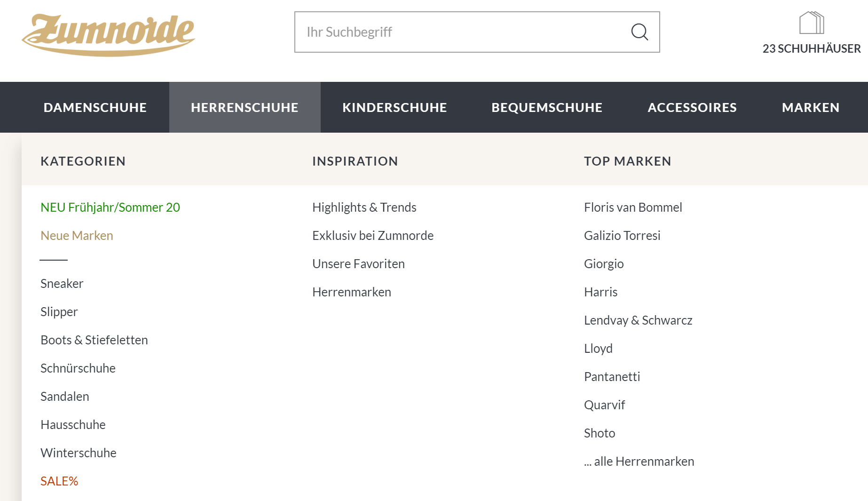This screenshot has width=868, height=501.
Task: Open the Kinderschuhe menu
Action: 395,108
